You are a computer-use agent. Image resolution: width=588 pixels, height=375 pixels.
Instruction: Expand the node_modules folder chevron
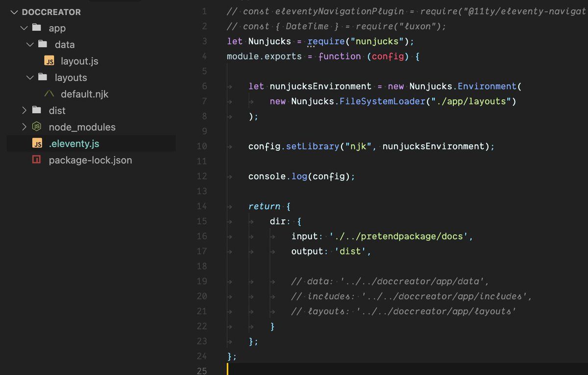(24, 127)
